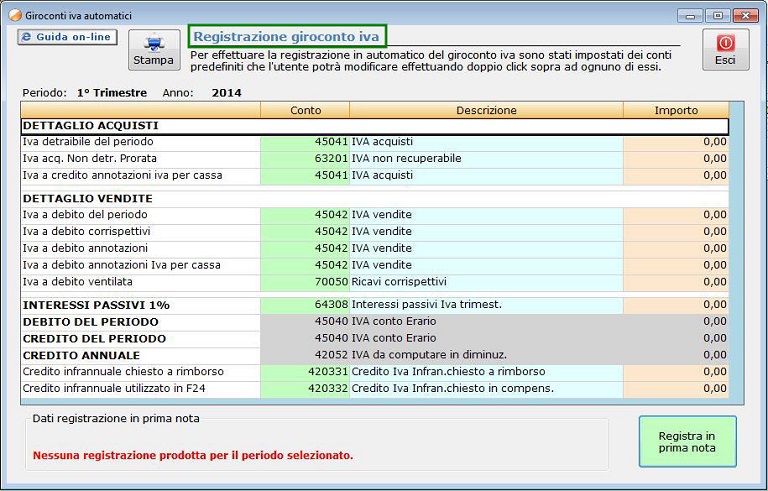Select conto 45042 for Iva a debito del periodo
Screen dimensions: 768x491
(x=305, y=215)
